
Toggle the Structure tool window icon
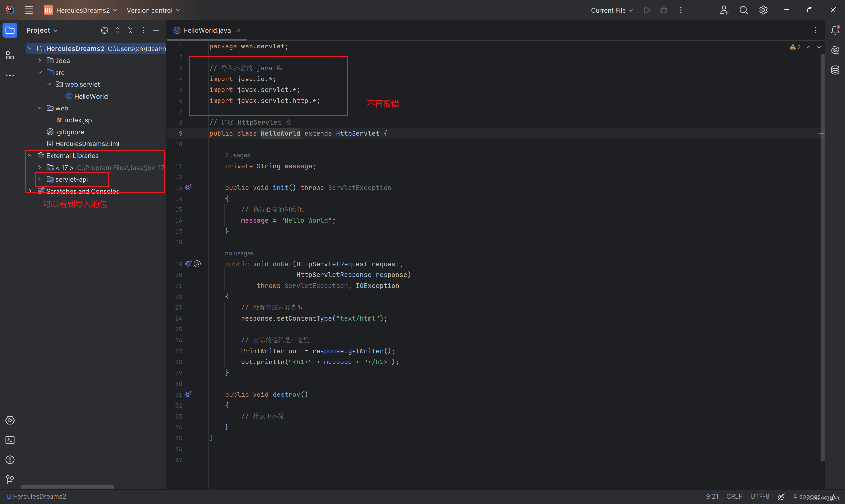tap(10, 56)
